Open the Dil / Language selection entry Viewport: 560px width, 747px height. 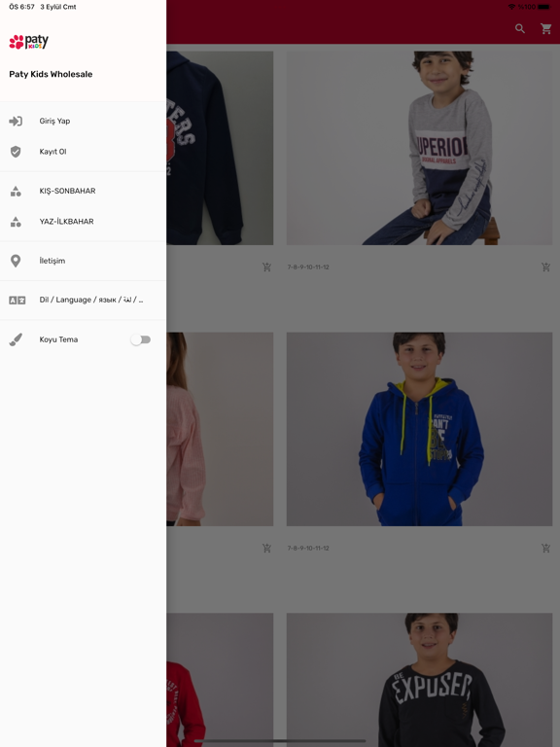[83, 301]
